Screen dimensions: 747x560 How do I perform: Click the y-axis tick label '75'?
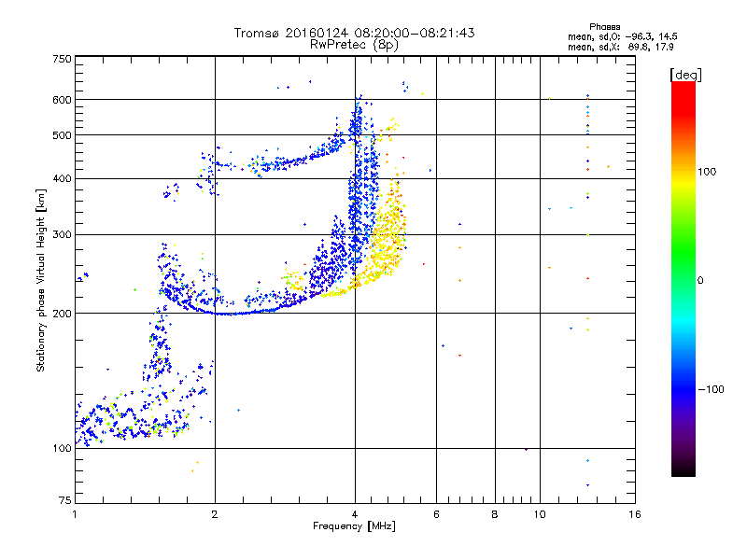click(65, 500)
